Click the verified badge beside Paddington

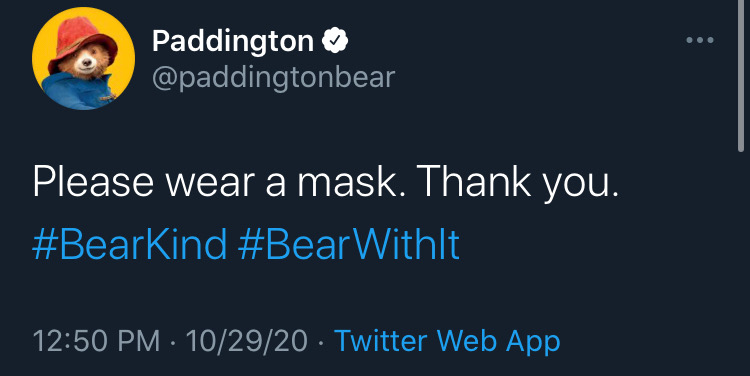[335, 41]
